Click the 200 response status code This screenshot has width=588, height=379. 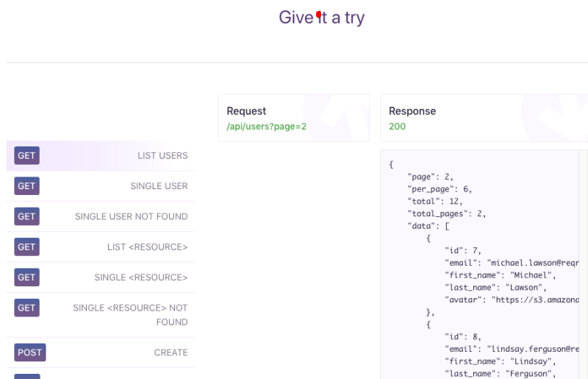(x=397, y=127)
